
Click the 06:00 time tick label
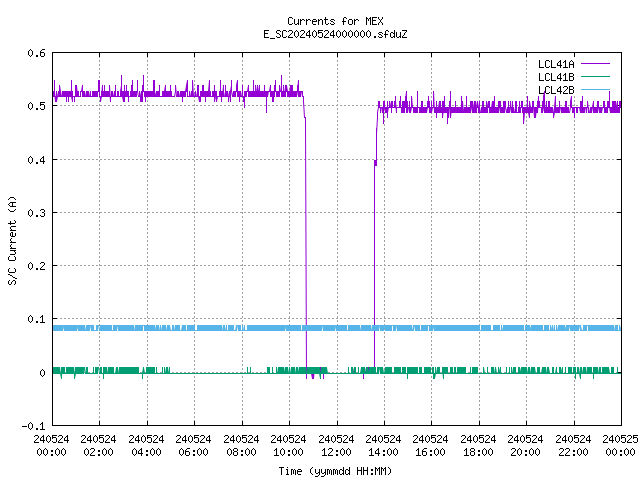pos(193,452)
